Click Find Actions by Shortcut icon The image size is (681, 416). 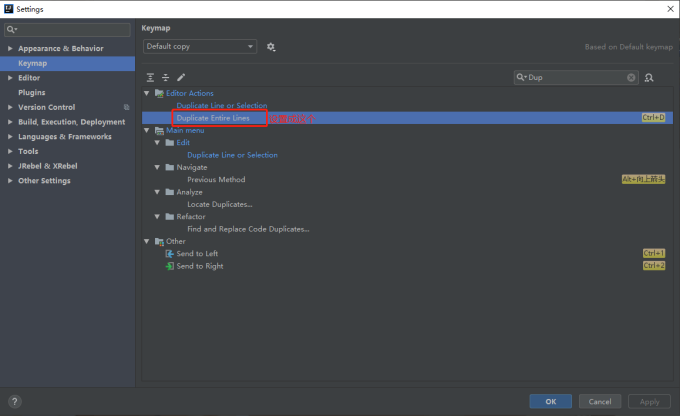tap(649, 78)
